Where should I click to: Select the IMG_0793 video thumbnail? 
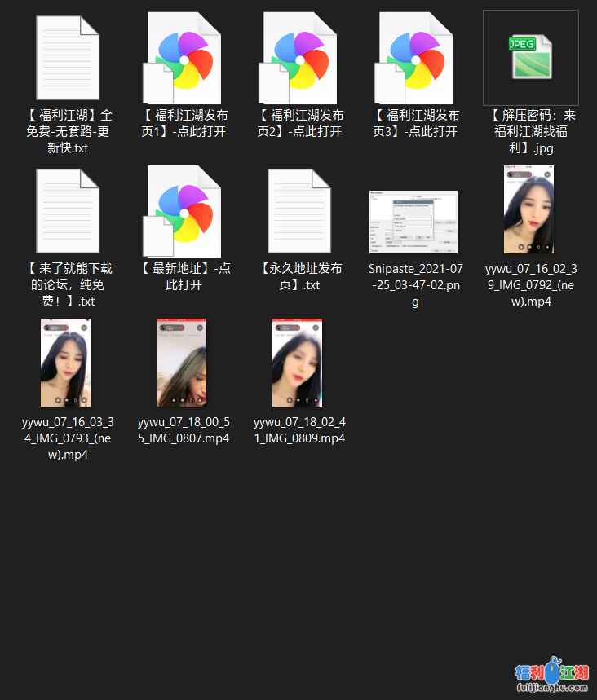(x=66, y=363)
